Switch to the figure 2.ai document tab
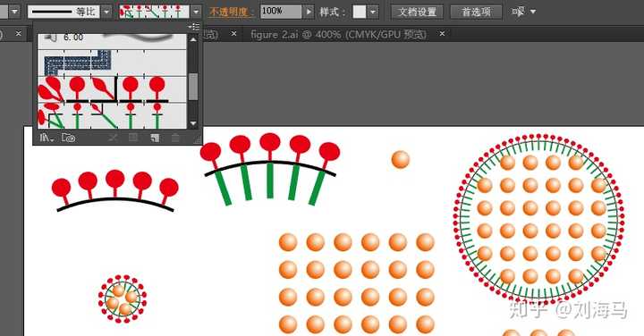 tap(339, 35)
